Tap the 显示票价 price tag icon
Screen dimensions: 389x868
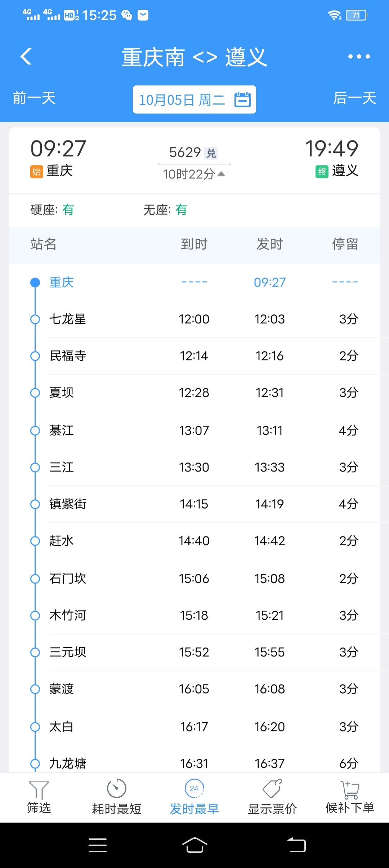272,789
